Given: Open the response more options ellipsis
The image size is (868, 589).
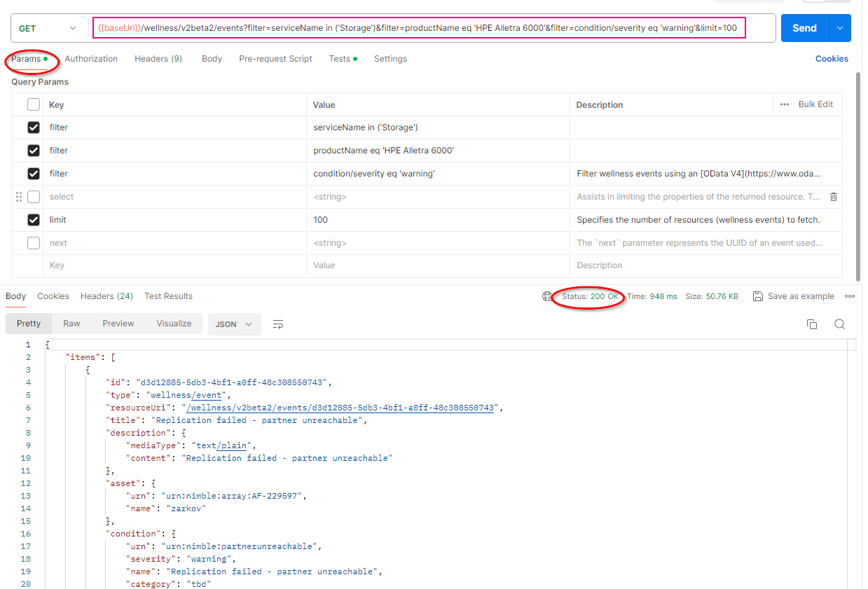Looking at the screenshot, I should [x=850, y=296].
